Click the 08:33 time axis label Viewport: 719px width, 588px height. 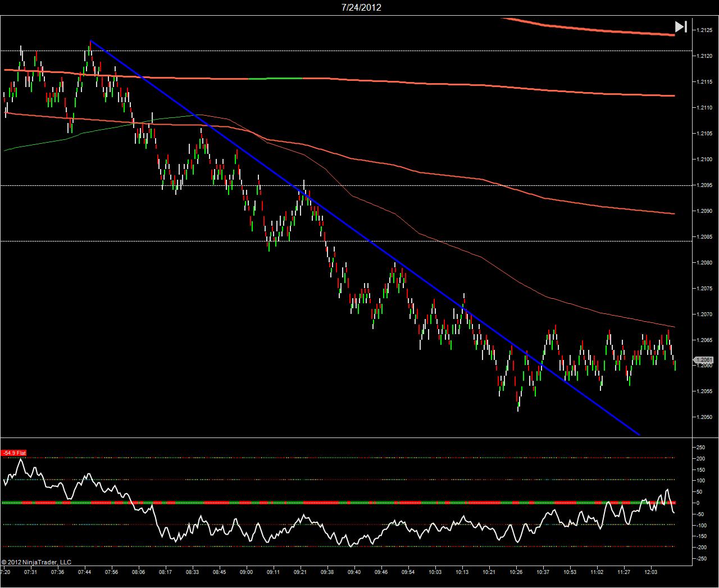pyautogui.click(x=192, y=572)
